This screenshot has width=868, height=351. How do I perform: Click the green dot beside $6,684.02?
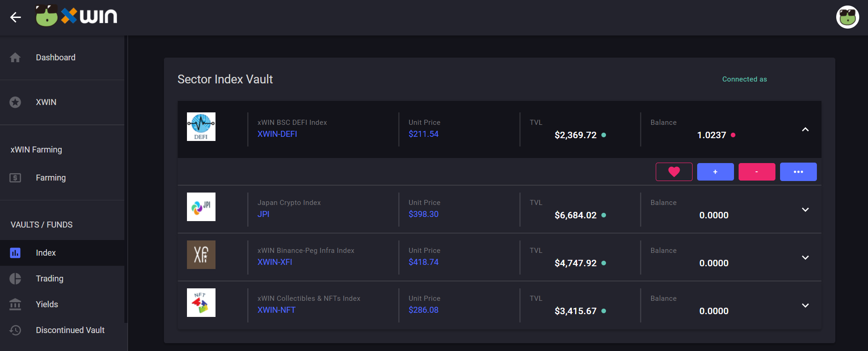tap(604, 215)
